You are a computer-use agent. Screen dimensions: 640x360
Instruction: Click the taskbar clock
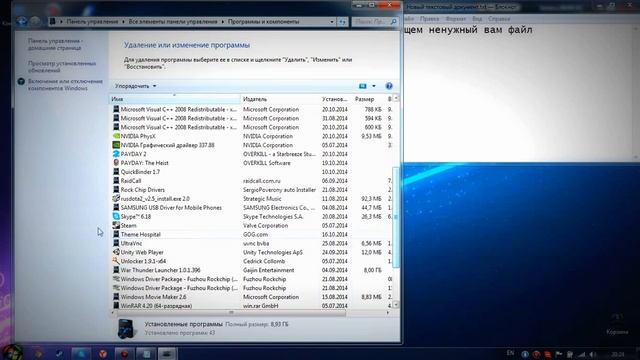click(x=618, y=354)
